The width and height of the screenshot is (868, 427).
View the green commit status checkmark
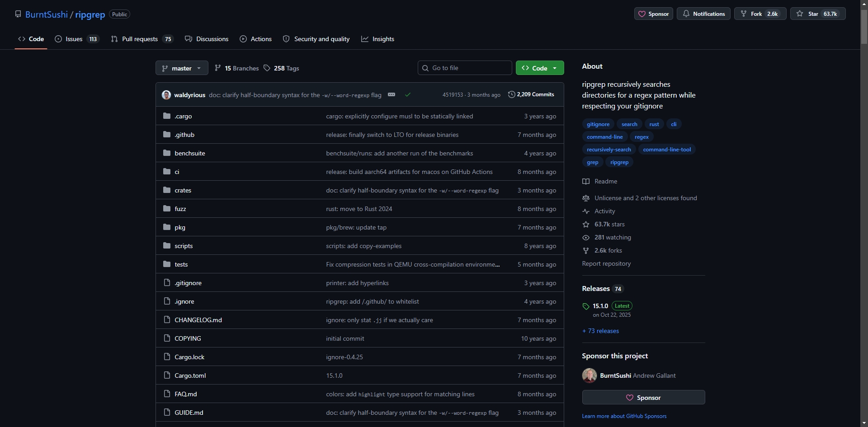[408, 95]
